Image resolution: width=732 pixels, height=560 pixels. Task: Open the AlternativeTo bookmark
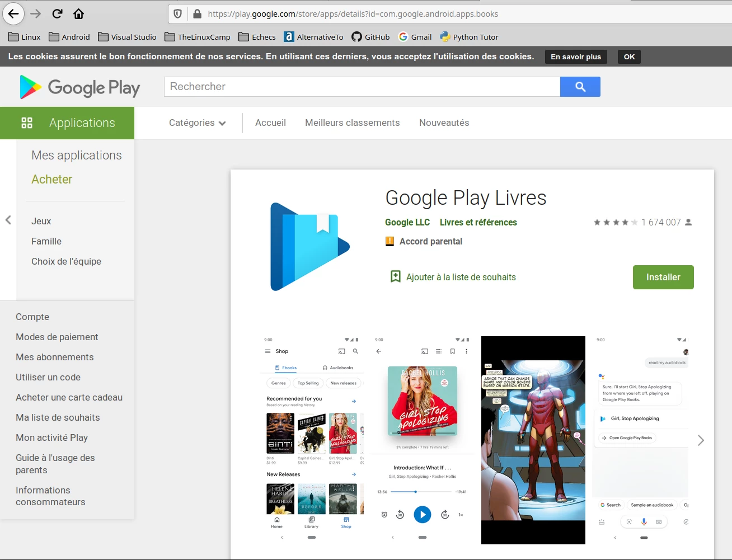tap(313, 37)
